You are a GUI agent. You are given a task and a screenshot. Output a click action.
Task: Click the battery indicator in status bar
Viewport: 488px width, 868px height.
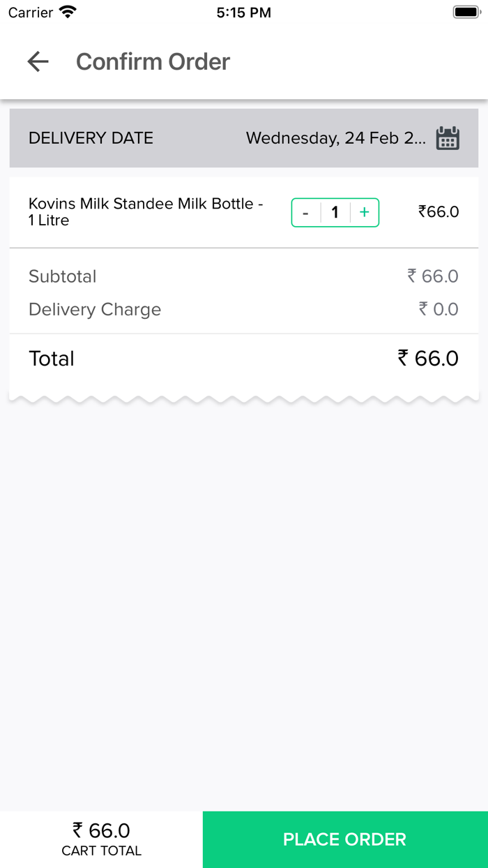464,11
